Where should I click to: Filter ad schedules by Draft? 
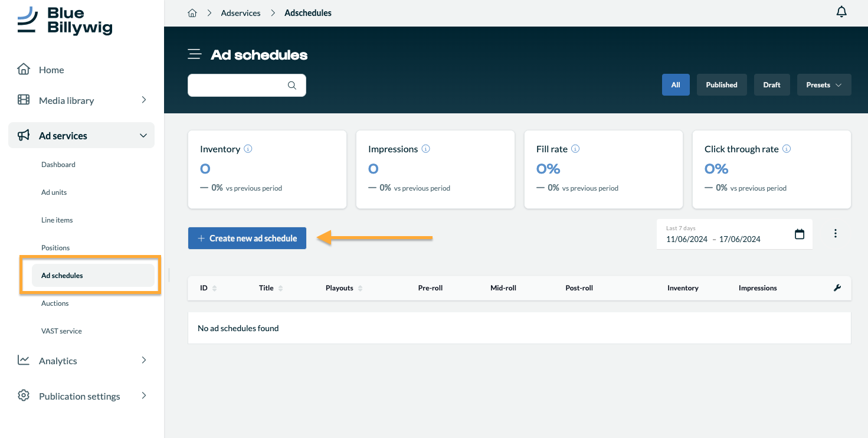771,84
